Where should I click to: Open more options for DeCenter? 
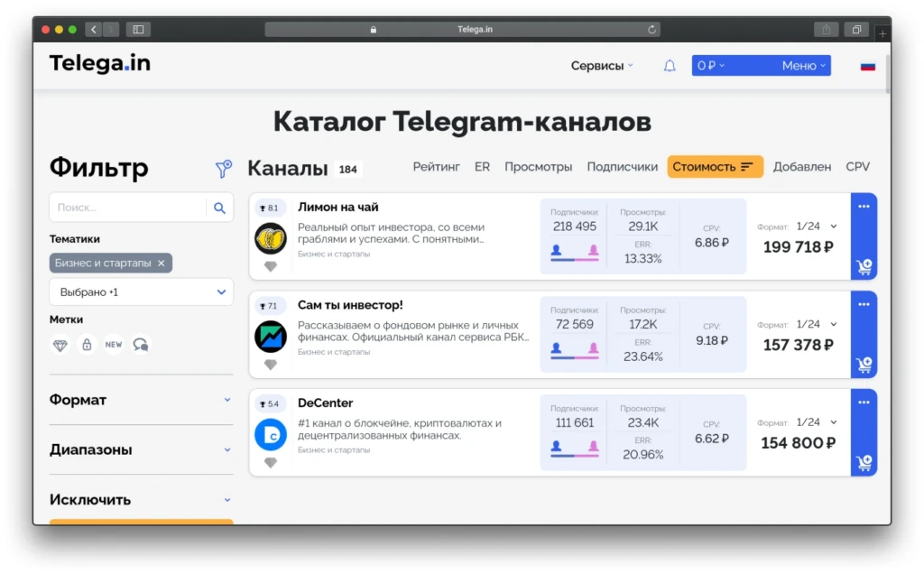click(864, 403)
